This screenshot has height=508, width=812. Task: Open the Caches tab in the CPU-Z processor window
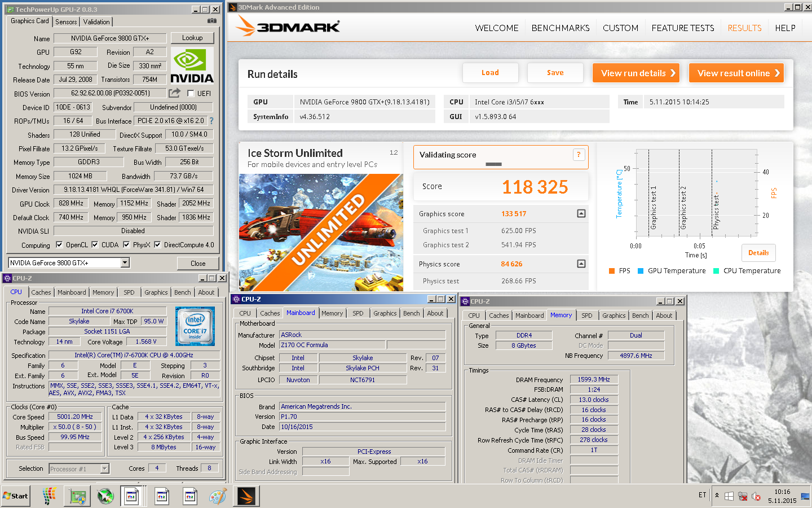coord(41,292)
